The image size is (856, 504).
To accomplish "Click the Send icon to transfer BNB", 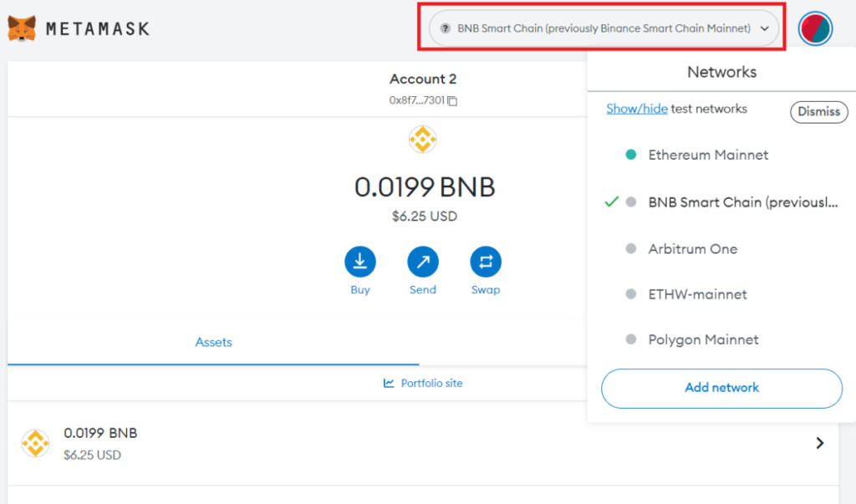I will [x=423, y=262].
